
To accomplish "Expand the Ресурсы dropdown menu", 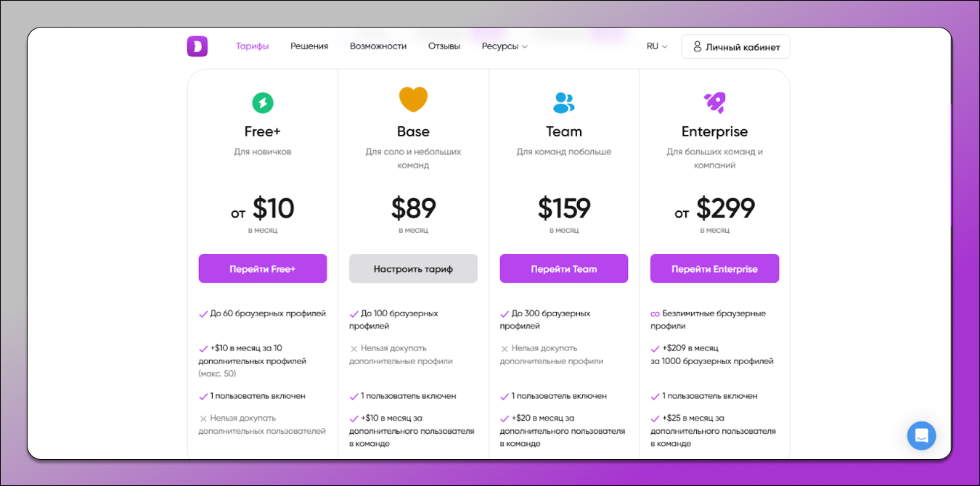I will [505, 46].
